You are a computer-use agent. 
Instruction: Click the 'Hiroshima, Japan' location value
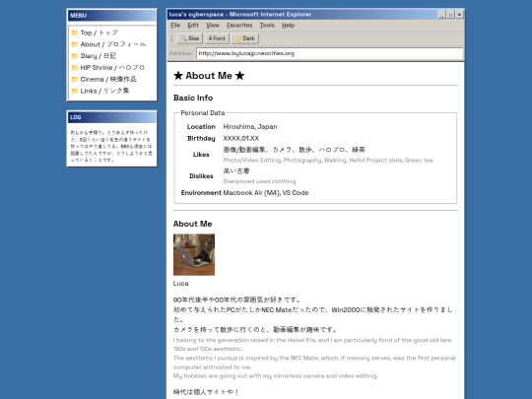(x=250, y=127)
